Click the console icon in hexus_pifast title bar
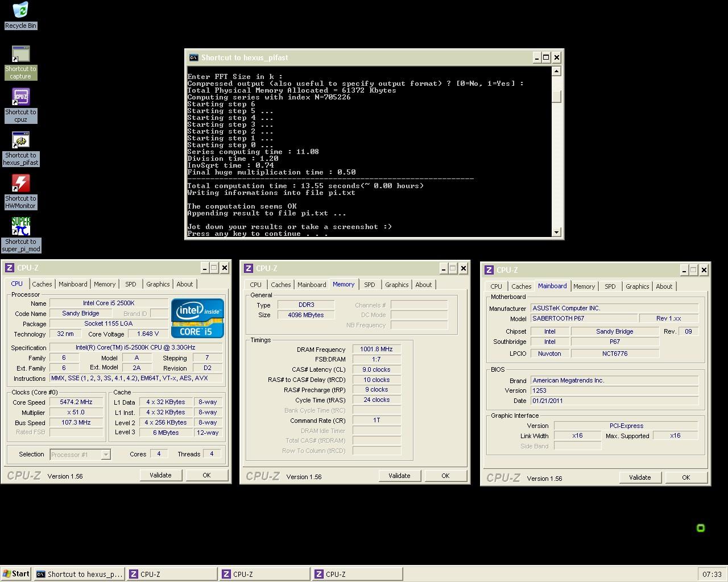Image resolution: width=728 pixels, height=582 pixels. pyautogui.click(x=193, y=57)
